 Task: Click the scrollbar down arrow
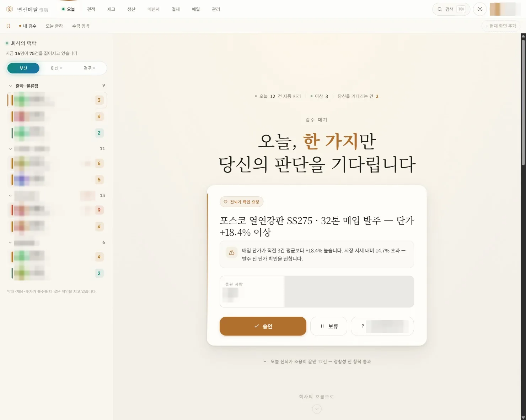tap(523, 417)
